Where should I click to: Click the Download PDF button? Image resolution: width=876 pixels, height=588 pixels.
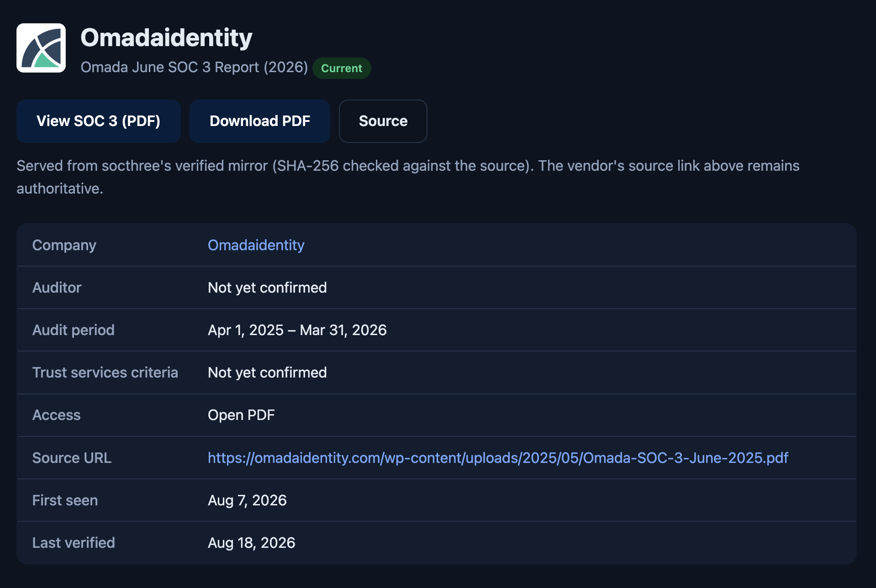pos(260,121)
